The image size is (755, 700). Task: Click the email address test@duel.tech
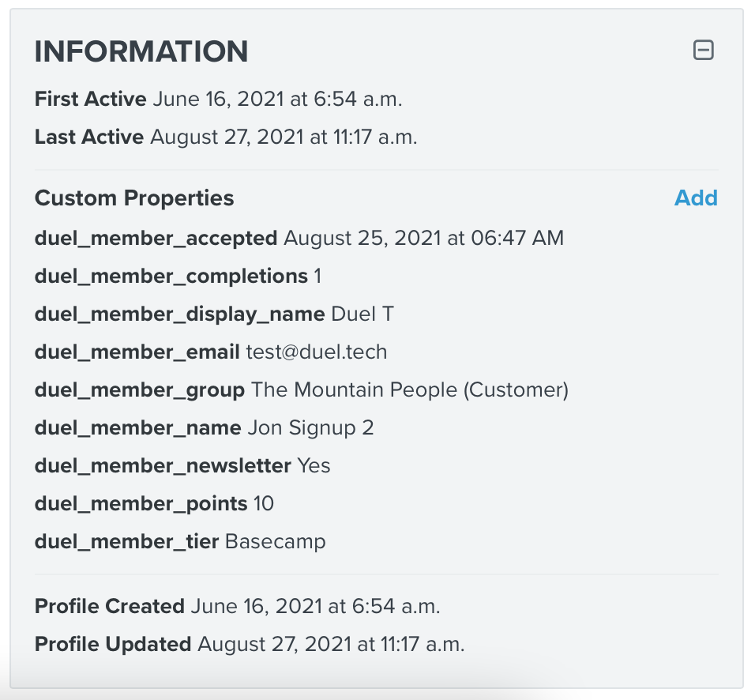pyautogui.click(x=316, y=352)
